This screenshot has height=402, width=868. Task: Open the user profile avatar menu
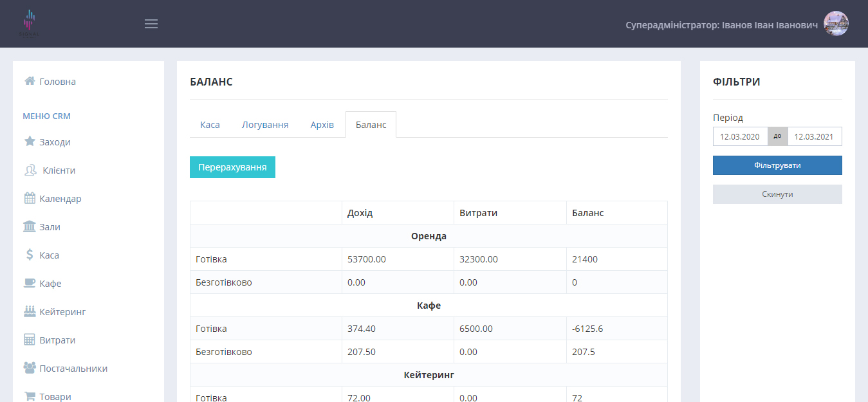tap(836, 24)
